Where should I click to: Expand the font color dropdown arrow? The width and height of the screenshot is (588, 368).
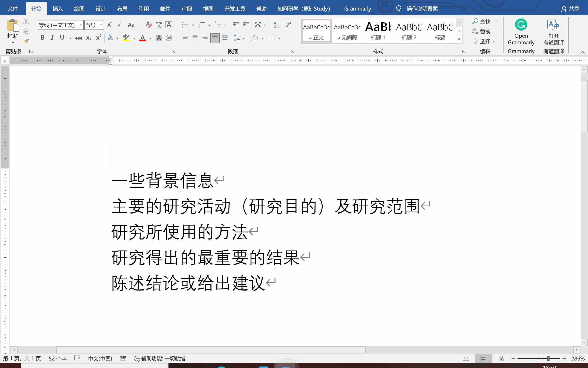(x=151, y=38)
